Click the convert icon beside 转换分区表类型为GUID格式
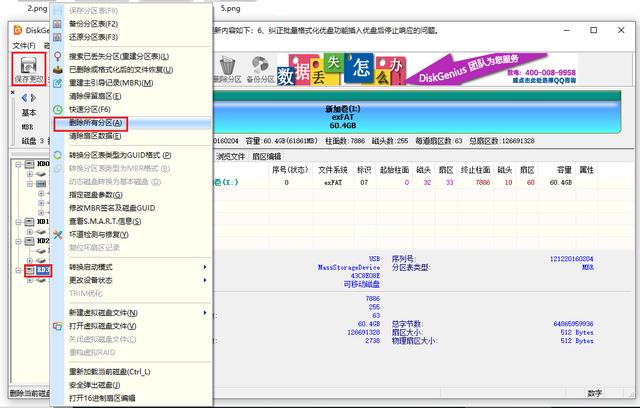The image size is (640, 408). (x=58, y=155)
